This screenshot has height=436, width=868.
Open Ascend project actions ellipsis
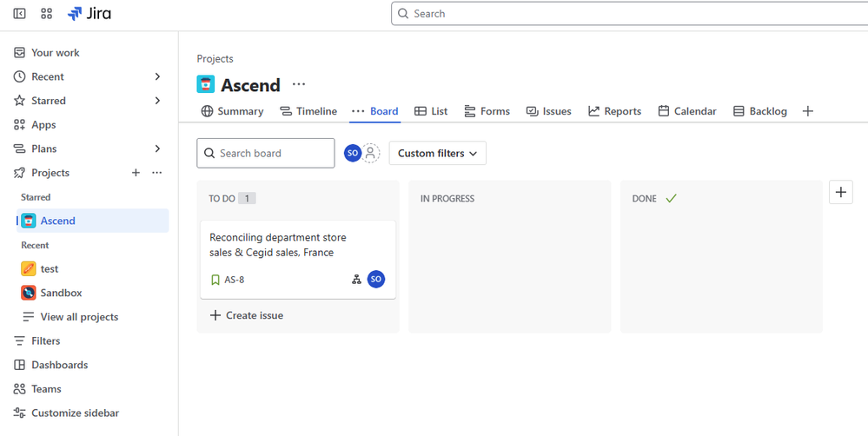click(299, 84)
